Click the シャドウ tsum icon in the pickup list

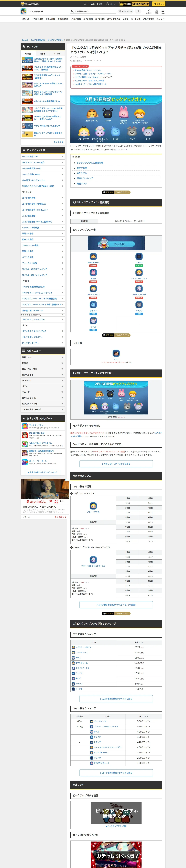(139, 256)
